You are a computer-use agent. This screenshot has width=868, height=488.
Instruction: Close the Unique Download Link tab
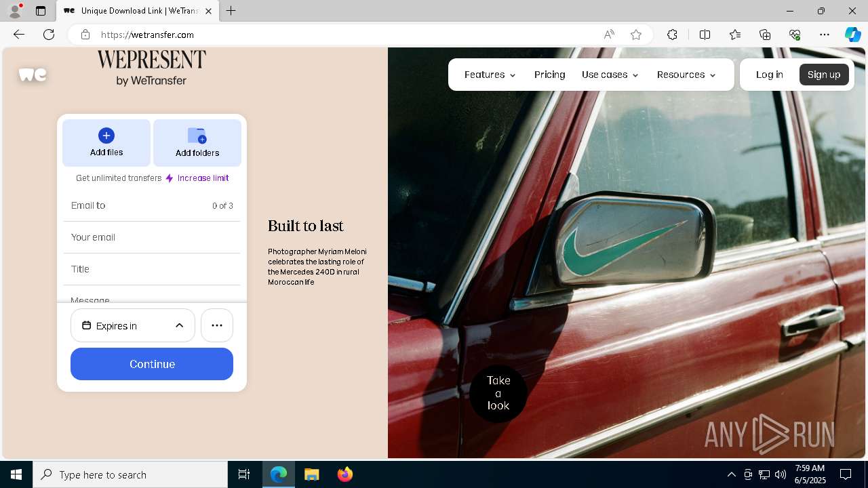tap(208, 11)
